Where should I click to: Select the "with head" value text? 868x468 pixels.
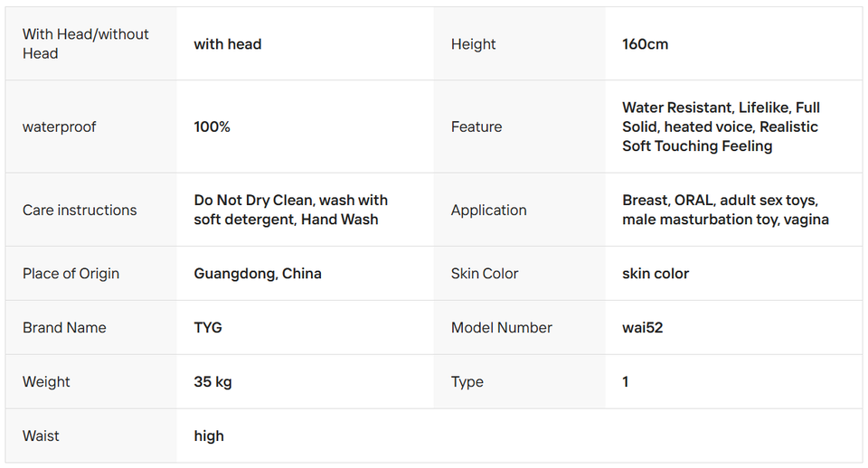tap(228, 44)
